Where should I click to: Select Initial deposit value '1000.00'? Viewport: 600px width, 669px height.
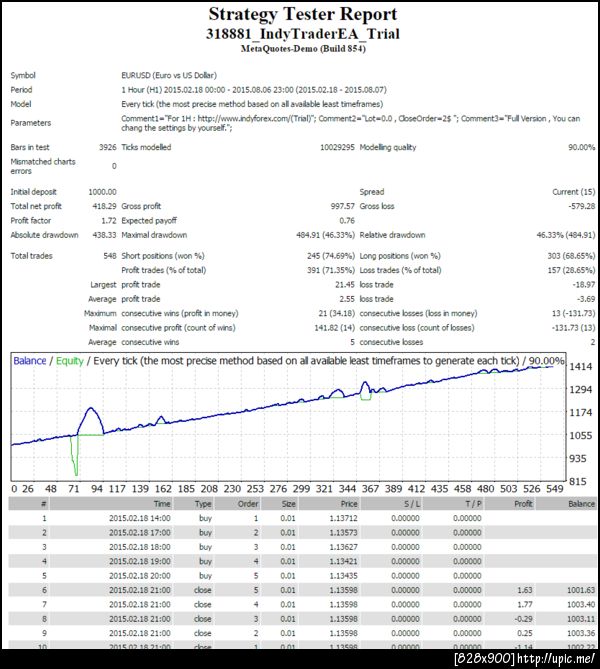click(102, 192)
